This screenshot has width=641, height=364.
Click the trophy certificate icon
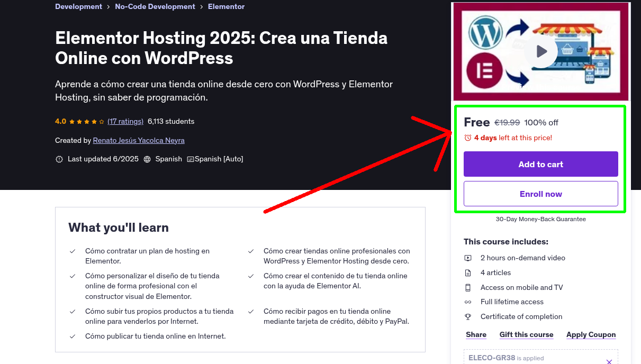pyautogui.click(x=468, y=317)
